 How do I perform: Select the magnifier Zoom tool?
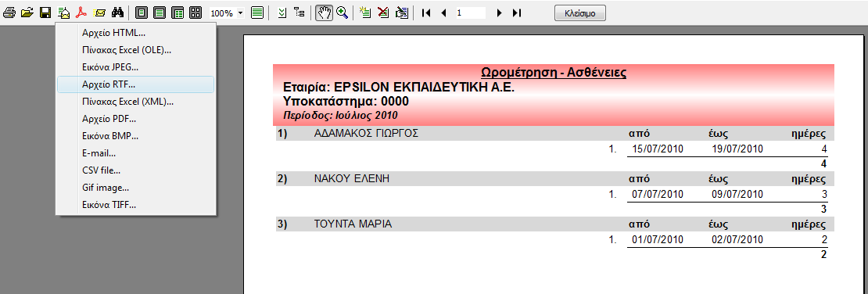pos(342,13)
